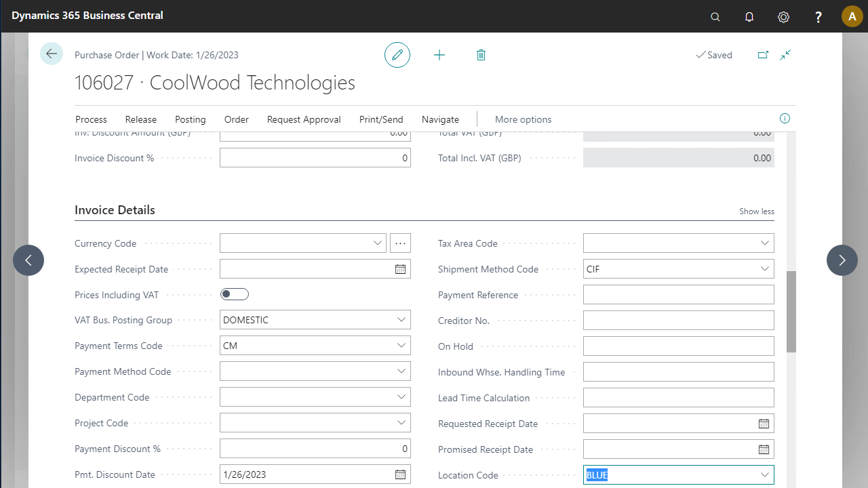The width and height of the screenshot is (868, 488).
Task: Expand Payment Terms Code dropdown
Action: pyautogui.click(x=401, y=346)
